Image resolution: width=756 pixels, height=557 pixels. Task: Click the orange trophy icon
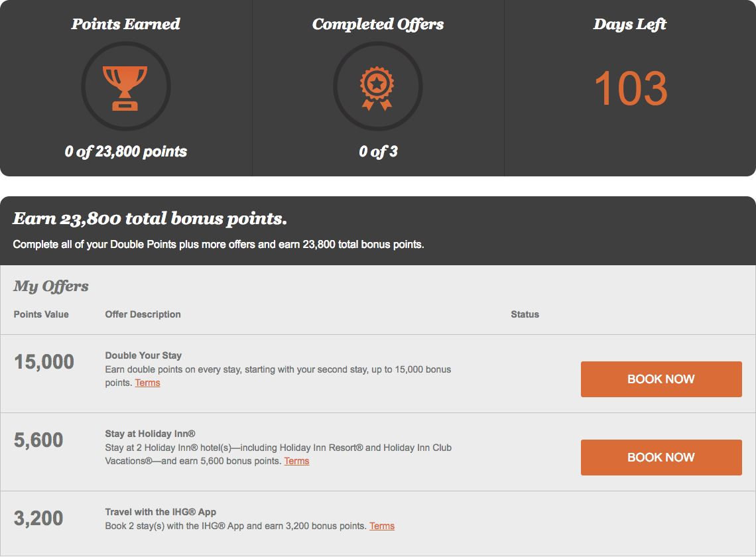[125, 88]
